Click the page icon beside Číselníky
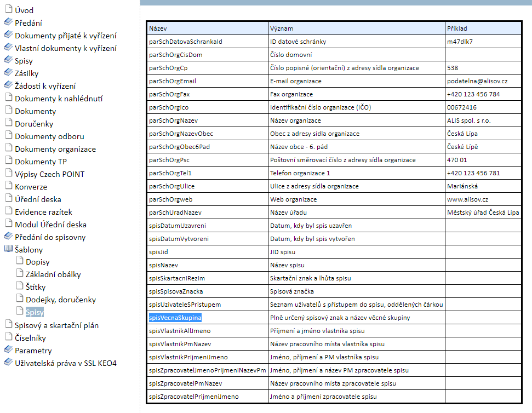The width and height of the screenshot is (532, 413). pos(8,337)
